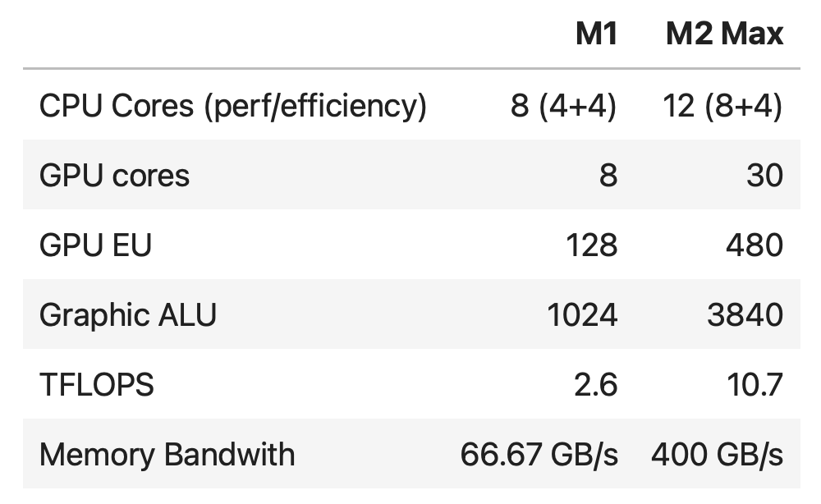821x504 pixels.
Task: Select the M2 Max GPU cores value 30
Action: click(x=764, y=176)
